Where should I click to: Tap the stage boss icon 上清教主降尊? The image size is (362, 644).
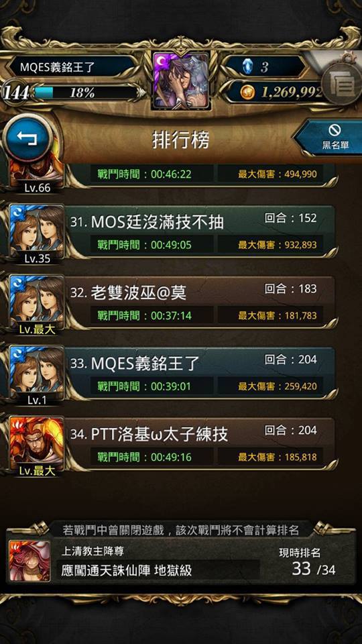(x=30, y=561)
